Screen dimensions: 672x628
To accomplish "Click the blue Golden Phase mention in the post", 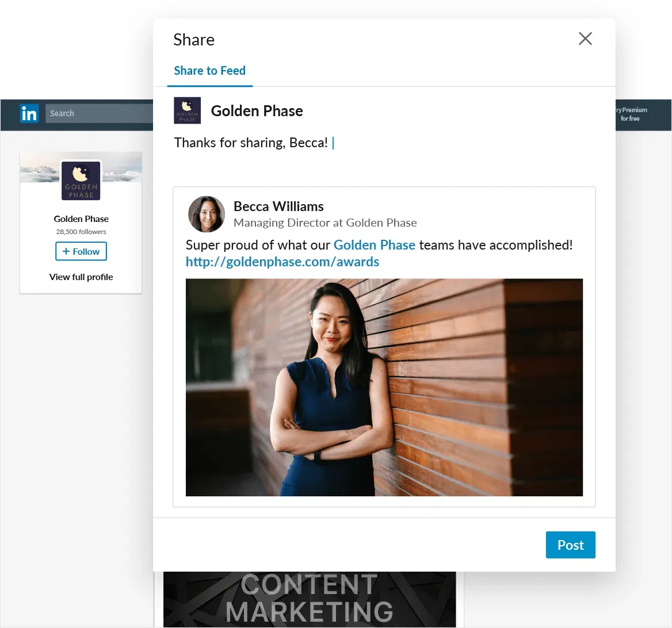I will (374, 245).
